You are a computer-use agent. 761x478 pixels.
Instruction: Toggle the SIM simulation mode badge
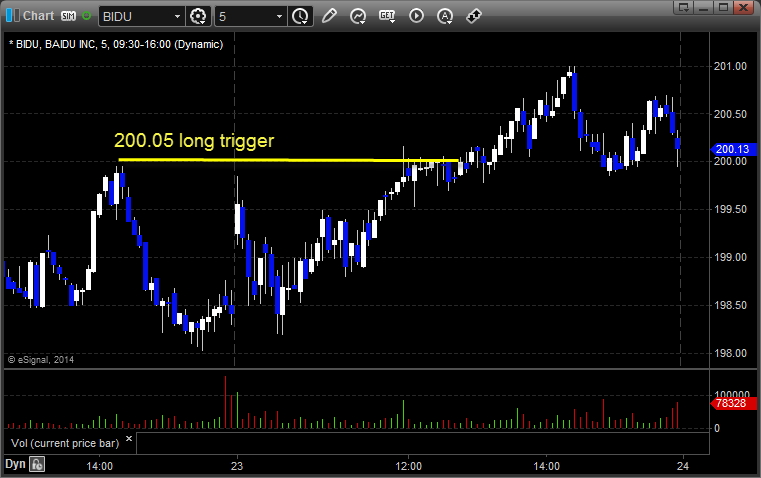pyautogui.click(x=68, y=16)
